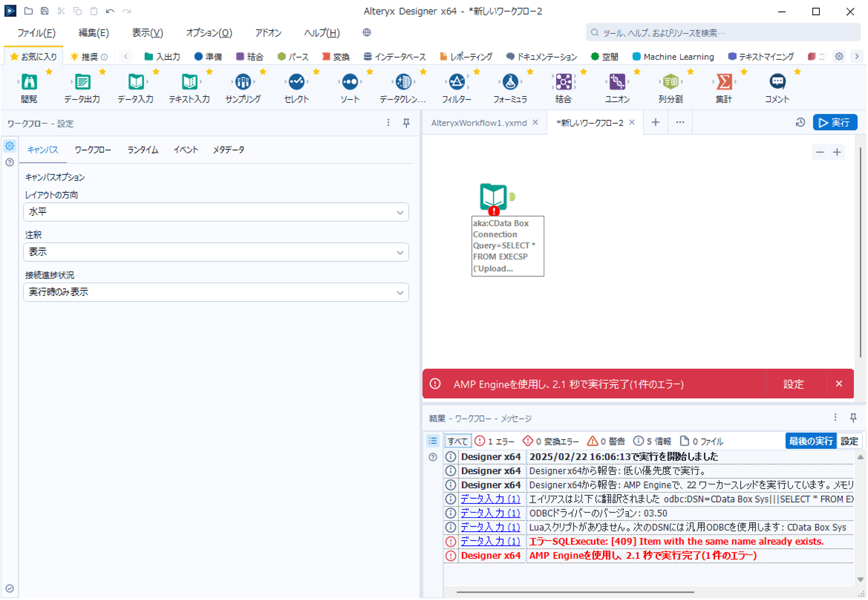Open the オプション menu
868x600 pixels.
coord(209,32)
